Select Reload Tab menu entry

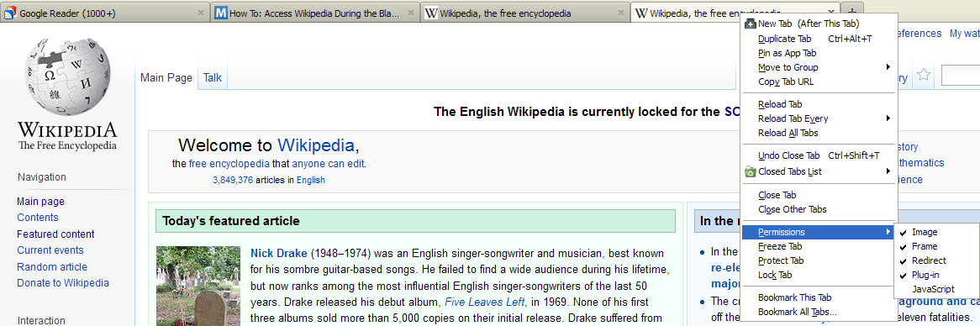[819, 104]
